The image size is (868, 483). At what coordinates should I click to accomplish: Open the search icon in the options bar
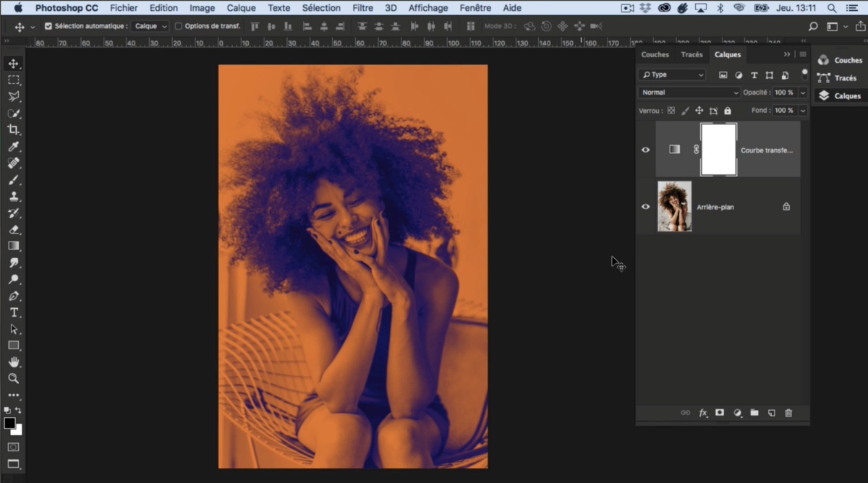(x=813, y=26)
